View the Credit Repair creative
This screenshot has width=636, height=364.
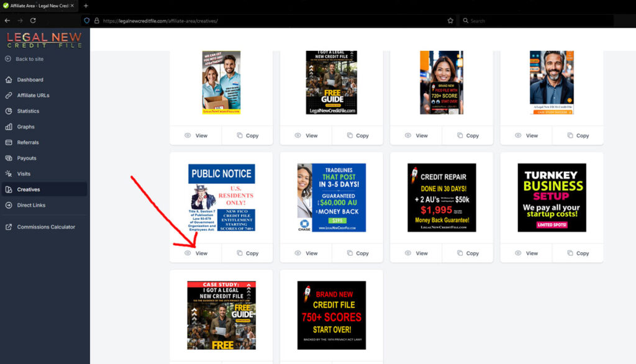[x=416, y=253]
